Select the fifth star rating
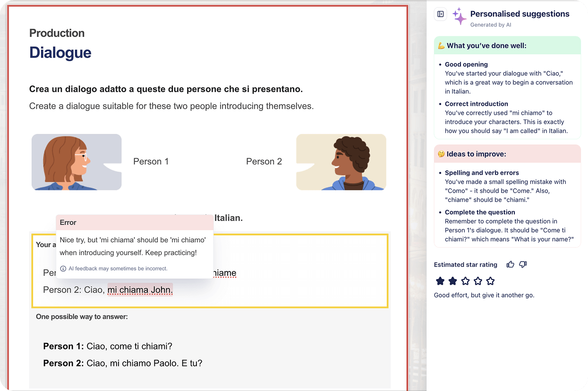The height and width of the screenshot is (391, 588). coord(490,281)
